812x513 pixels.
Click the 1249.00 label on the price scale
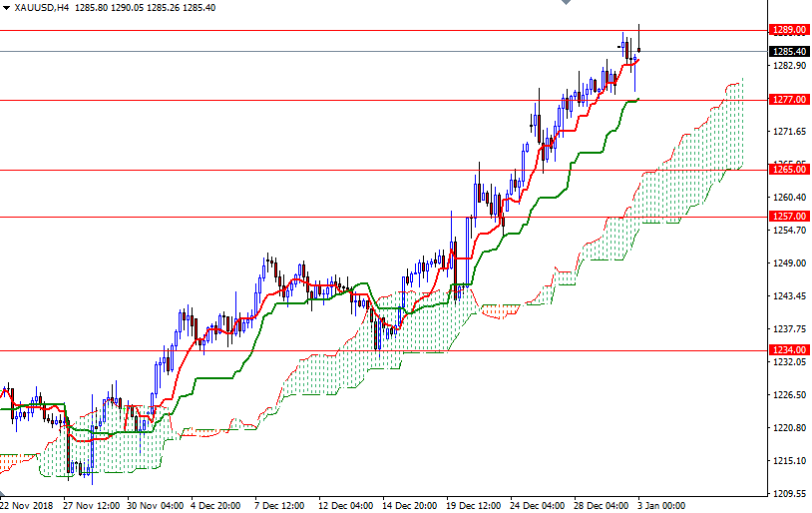coord(789,263)
